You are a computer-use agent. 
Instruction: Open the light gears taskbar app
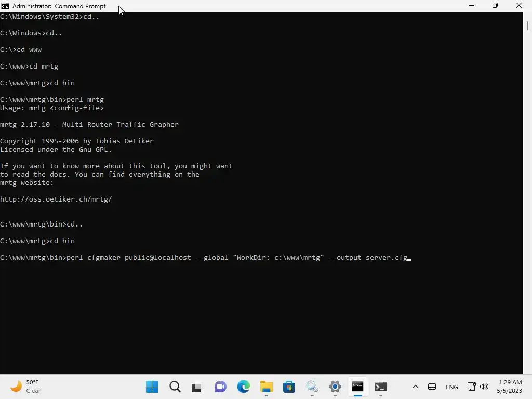[312, 387]
